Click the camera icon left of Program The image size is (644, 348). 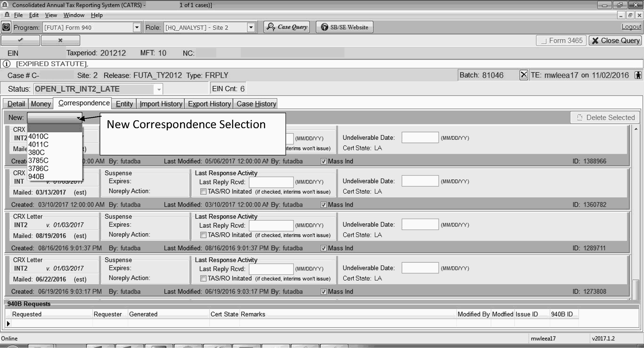6,27
